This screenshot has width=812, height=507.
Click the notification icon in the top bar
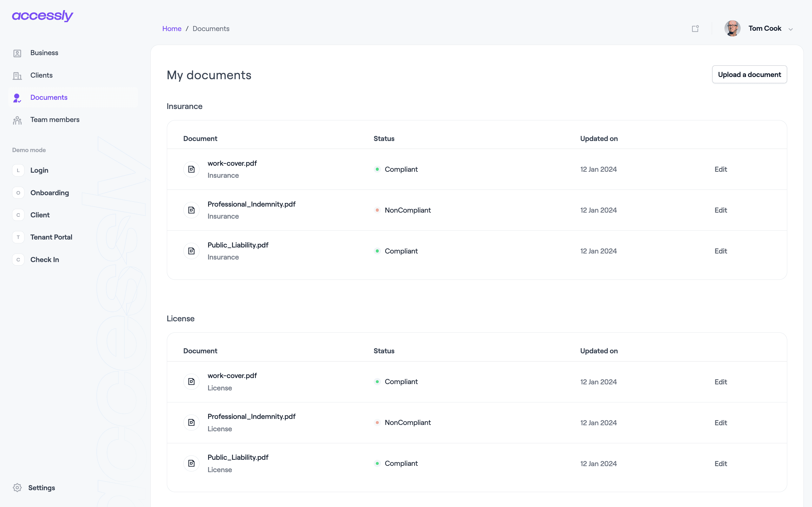(x=695, y=29)
